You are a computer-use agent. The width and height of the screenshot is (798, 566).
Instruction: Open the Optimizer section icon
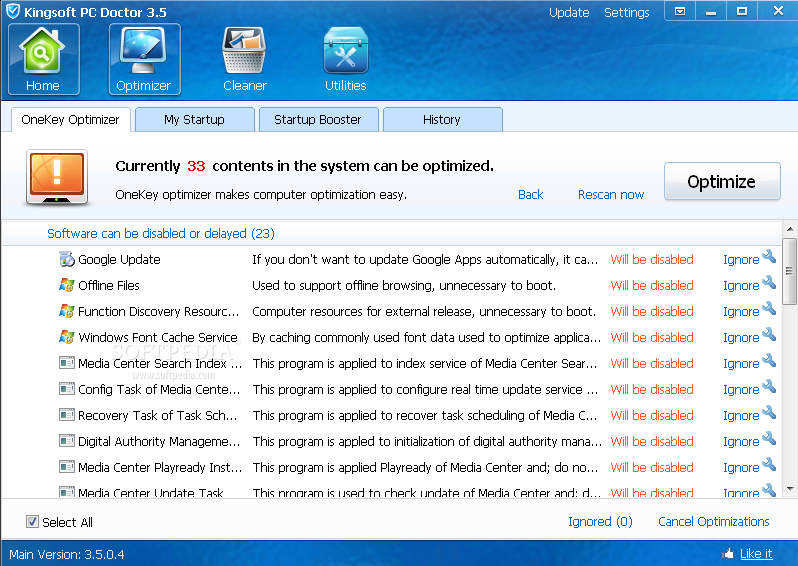[x=145, y=59]
